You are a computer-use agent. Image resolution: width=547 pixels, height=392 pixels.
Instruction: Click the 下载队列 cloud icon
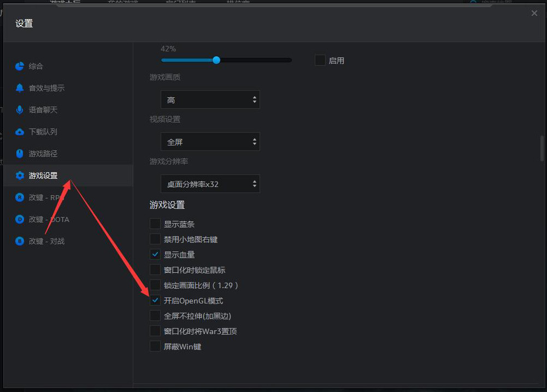[x=20, y=132]
